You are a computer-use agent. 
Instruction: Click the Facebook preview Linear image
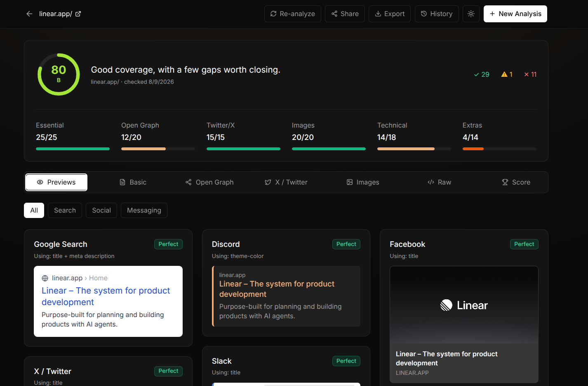pyautogui.click(x=464, y=305)
